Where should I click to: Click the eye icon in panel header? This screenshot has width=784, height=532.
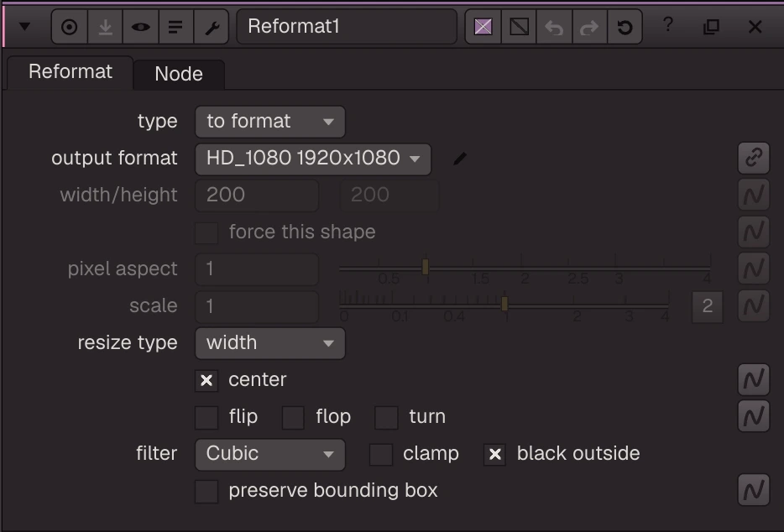140,27
